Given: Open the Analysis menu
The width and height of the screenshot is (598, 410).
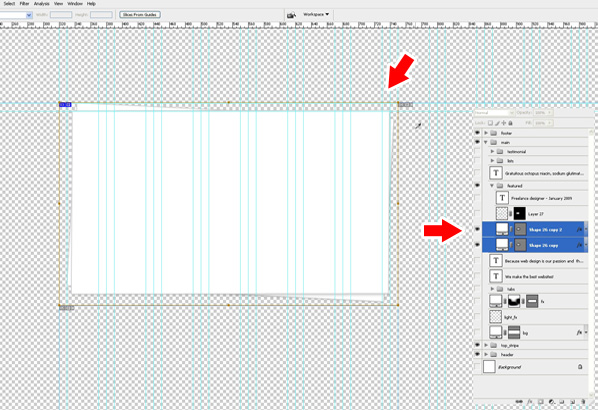Looking at the screenshot, I should pyautogui.click(x=42, y=4).
